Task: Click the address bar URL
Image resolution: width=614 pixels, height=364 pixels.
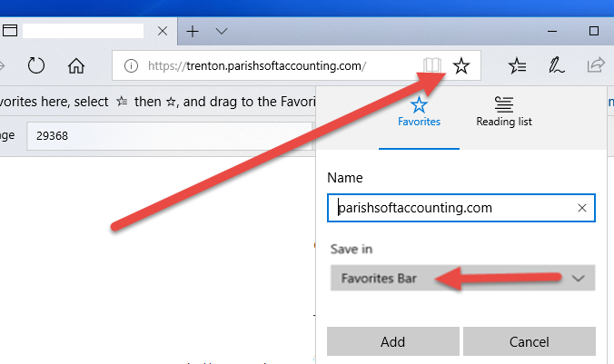Action: coord(257,65)
